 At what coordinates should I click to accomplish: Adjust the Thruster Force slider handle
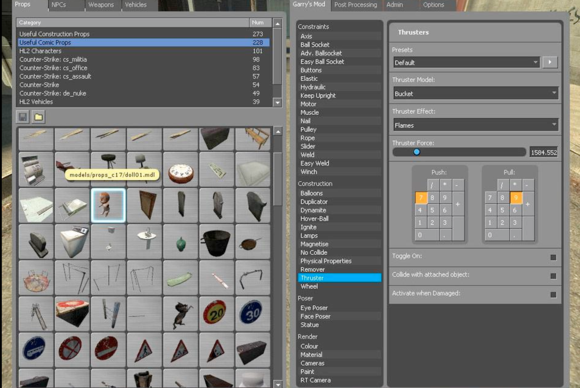point(417,152)
